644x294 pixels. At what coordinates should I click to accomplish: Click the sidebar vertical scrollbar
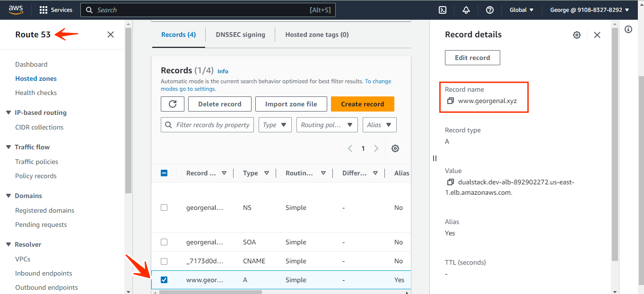[x=128, y=110]
